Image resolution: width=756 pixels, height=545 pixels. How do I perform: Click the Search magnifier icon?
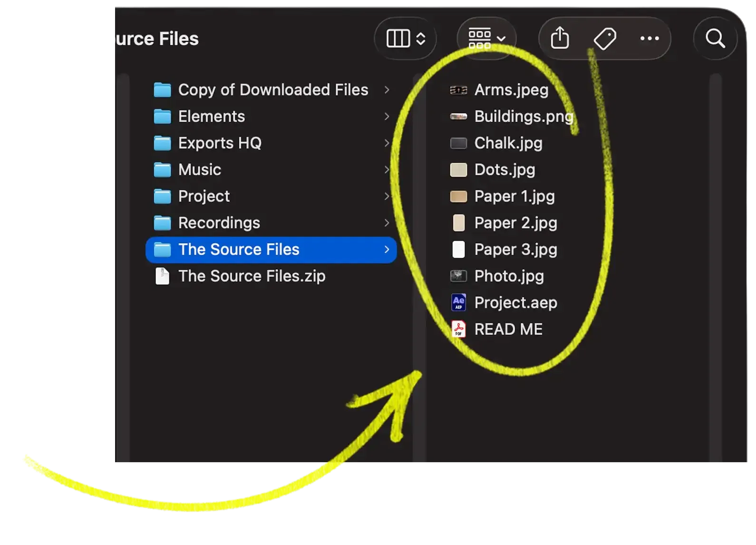click(x=715, y=38)
